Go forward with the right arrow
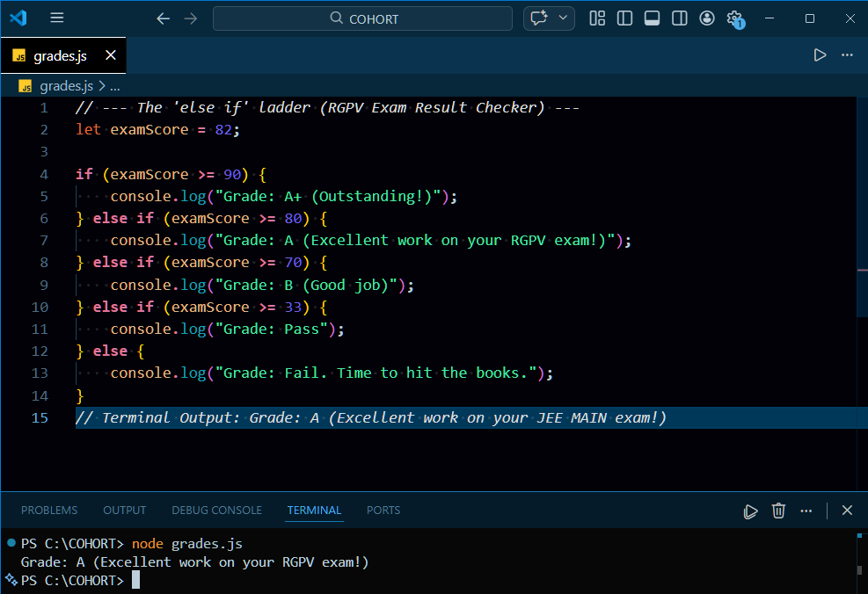The width and height of the screenshot is (868, 594). (191, 18)
